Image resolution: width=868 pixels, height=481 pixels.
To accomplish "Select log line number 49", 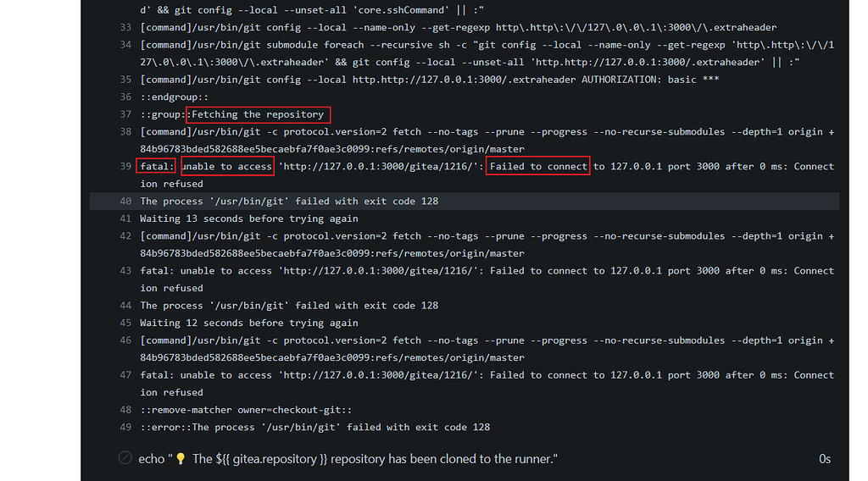I will coord(125,427).
